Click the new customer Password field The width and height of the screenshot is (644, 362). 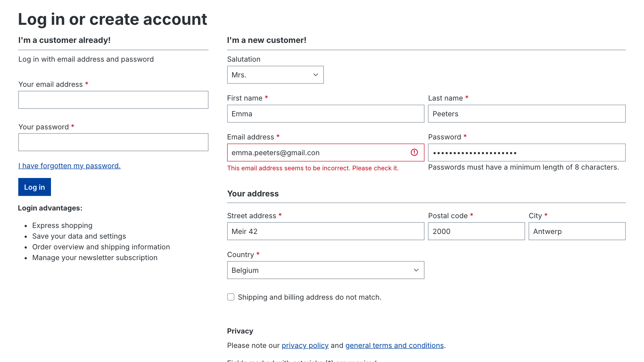click(x=527, y=153)
